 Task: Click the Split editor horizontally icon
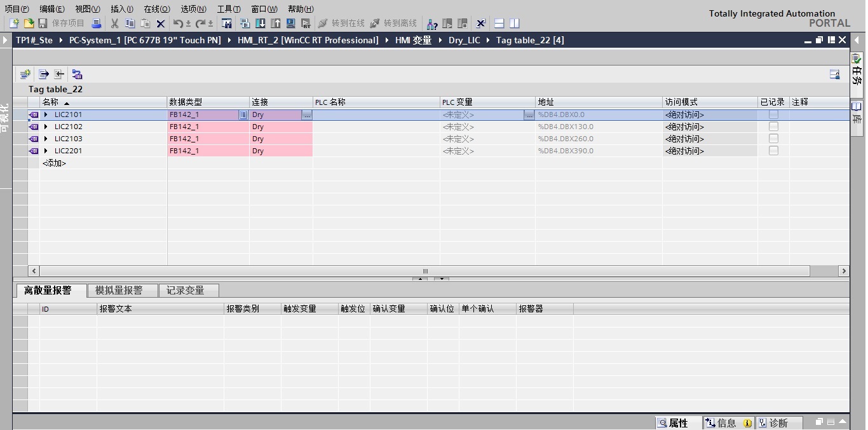point(499,24)
